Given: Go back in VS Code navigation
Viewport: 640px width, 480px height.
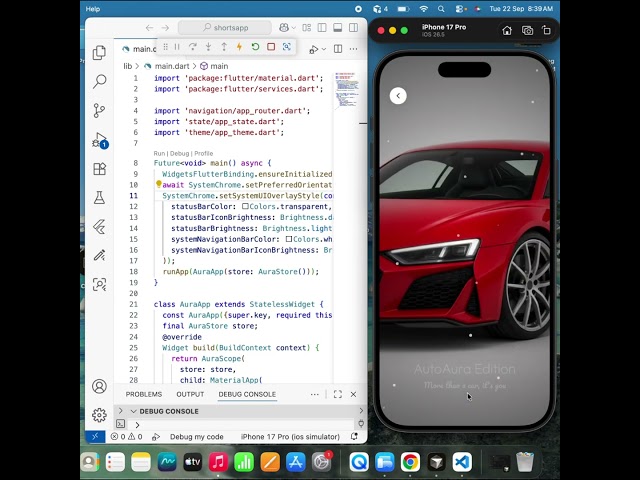Looking at the screenshot, I should [x=149, y=28].
